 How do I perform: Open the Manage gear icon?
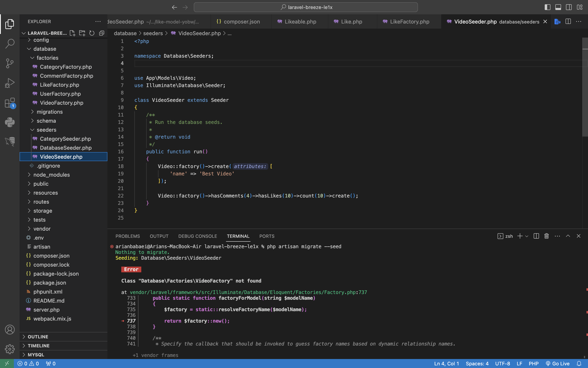[10, 349]
